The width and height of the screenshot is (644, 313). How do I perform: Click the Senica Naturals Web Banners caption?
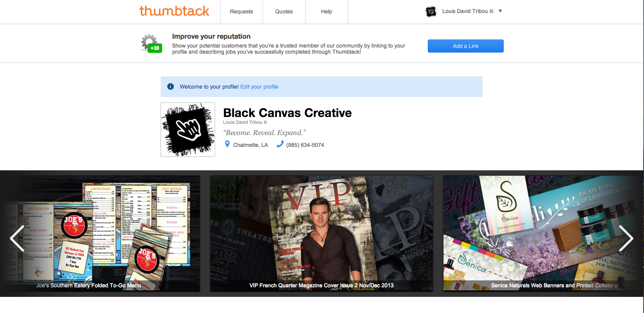pos(554,285)
